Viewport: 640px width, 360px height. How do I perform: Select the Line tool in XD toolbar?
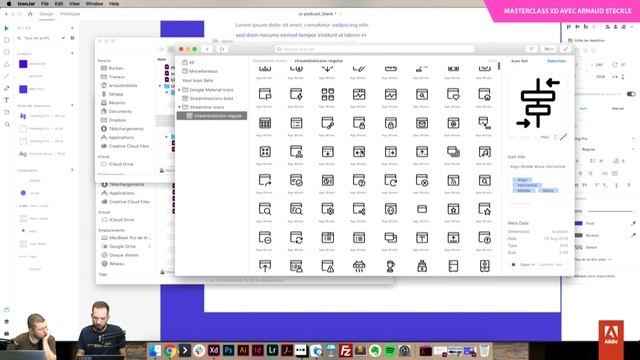point(6,76)
